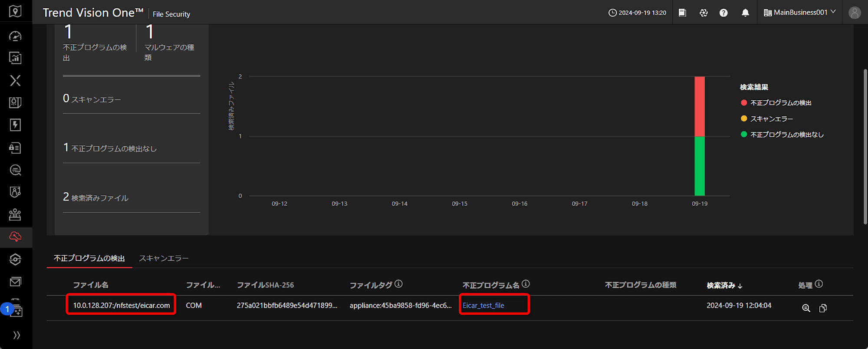Image resolution: width=868 pixels, height=349 pixels.
Task: Click info icon next to 処理 header
Action: pos(819,284)
